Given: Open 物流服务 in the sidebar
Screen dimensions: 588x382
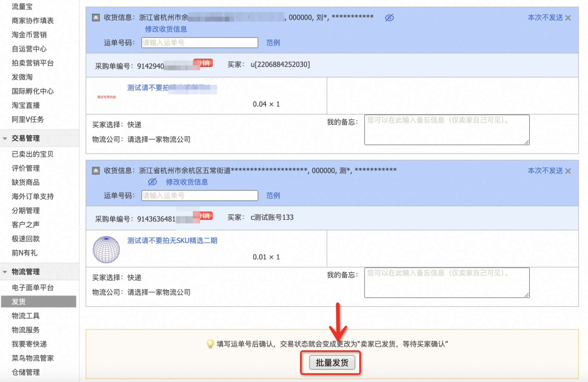Looking at the screenshot, I should point(26,330).
